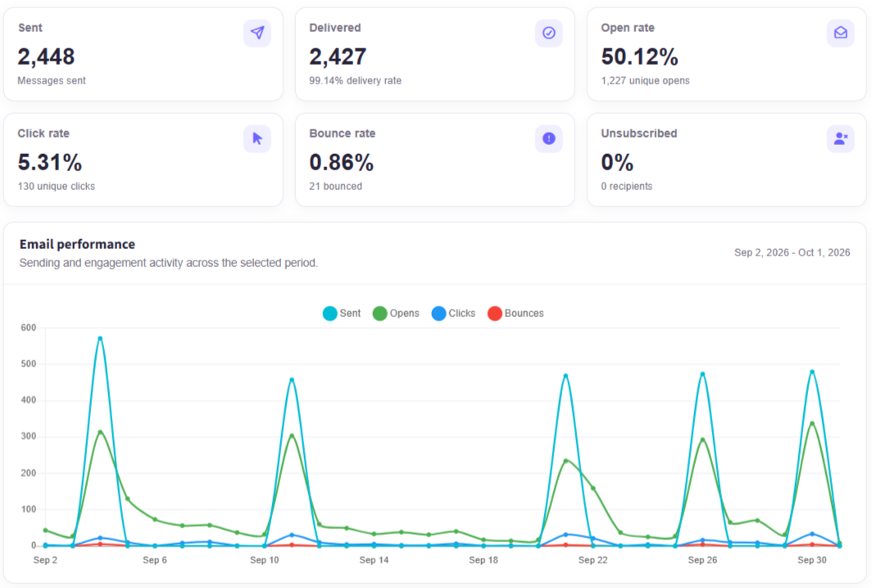The image size is (872, 588).
Task: Click the 0.86% bounce rate value
Action: [x=342, y=162]
